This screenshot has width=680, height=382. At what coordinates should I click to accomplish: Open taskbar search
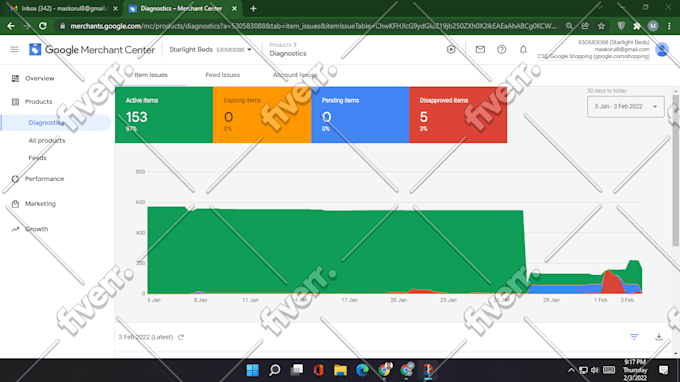pos(275,370)
